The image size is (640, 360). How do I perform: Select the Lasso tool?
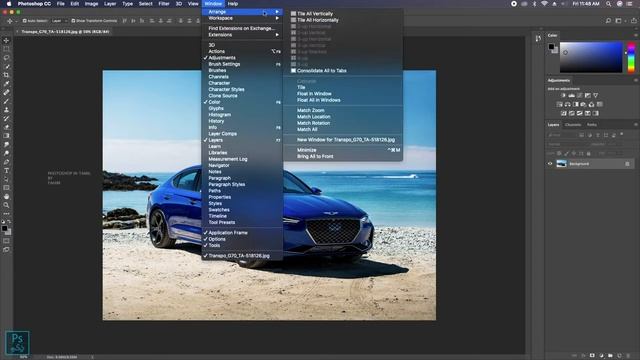tap(6, 58)
